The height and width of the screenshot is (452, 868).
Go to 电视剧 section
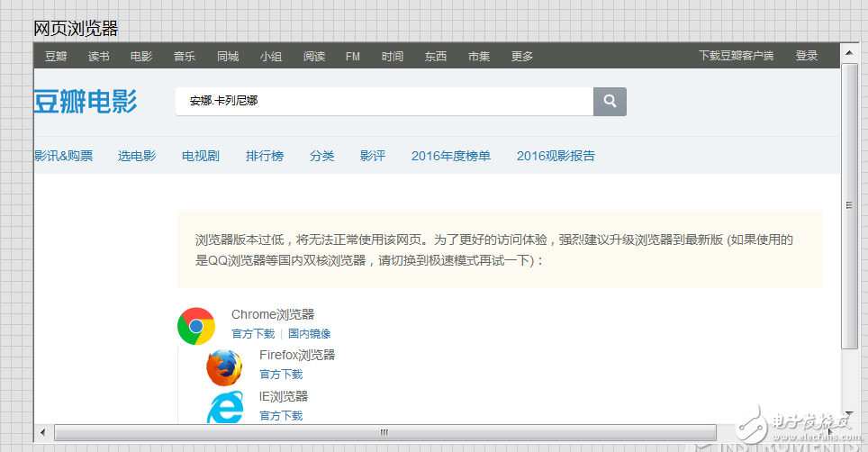click(x=201, y=156)
